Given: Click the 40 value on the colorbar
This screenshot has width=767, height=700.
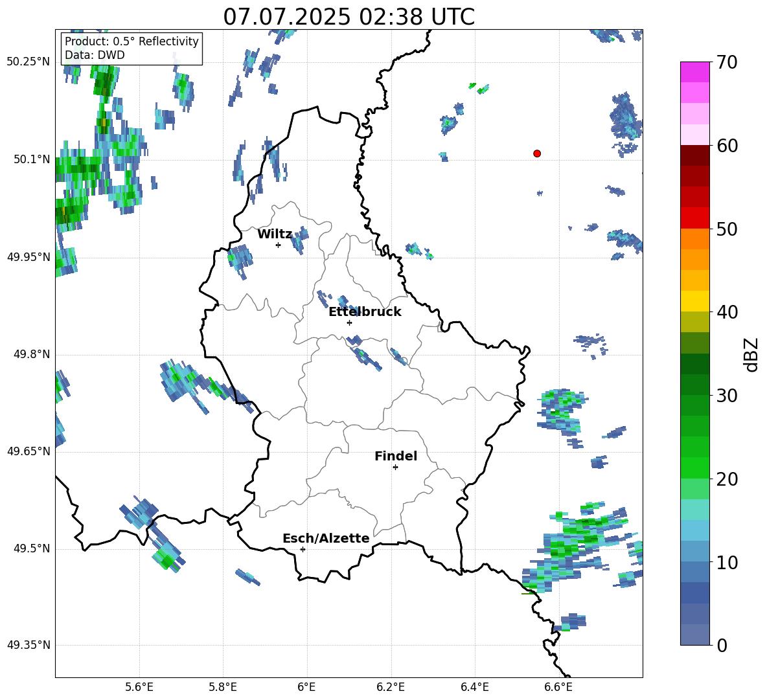Looking at the screenshot, I should 726,312.
